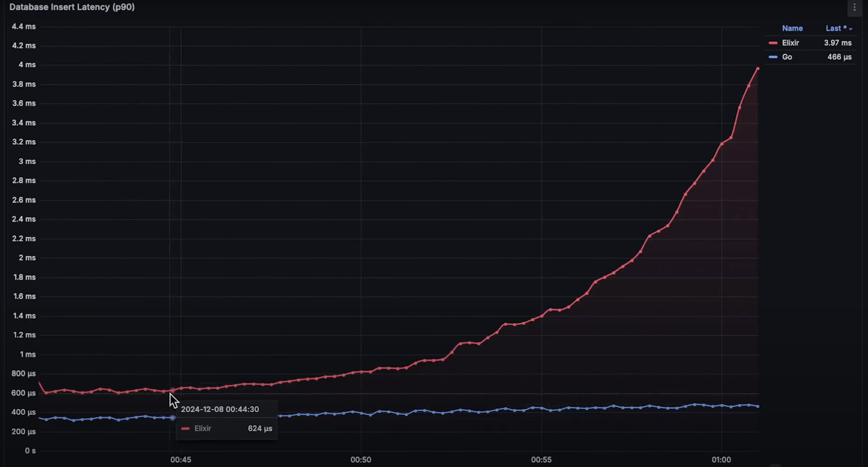Click the tooltip's Elixir 624 µs row
The height and width of the screenshot is (467, 868).
pyautogui.click(x=226, y=428)
